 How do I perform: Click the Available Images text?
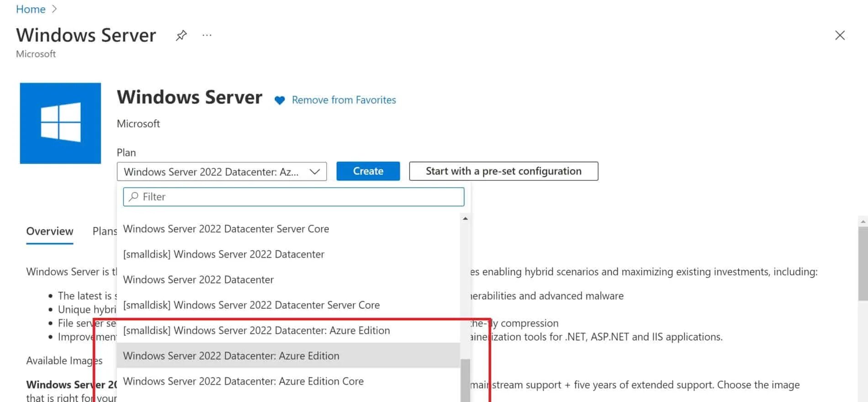pos(64,360)
